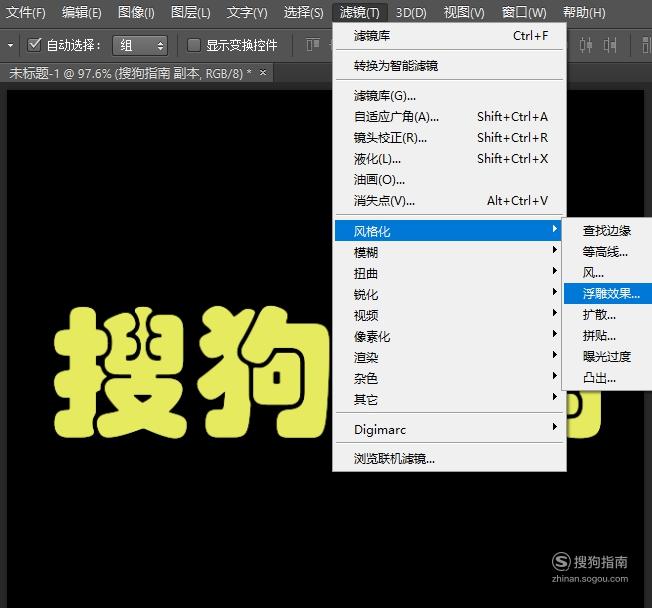
Task: Expand the 渲染 submenu
Action: point(449,357)
